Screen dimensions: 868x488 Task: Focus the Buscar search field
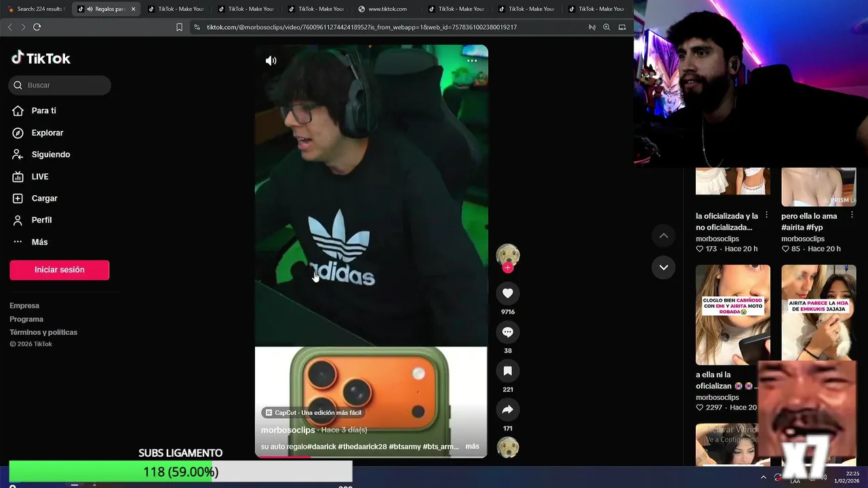pos(60,85)
